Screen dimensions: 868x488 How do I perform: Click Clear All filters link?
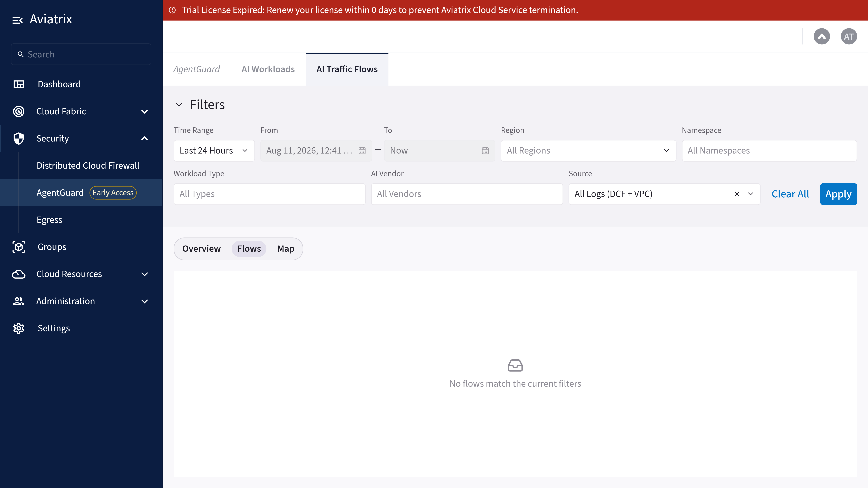point(790,194)
